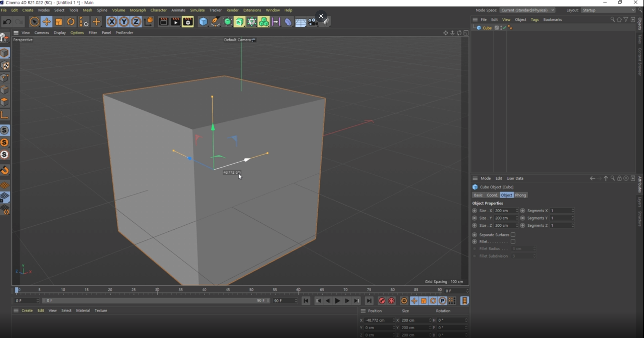Expand the Layout Startup dropdown
Screen dimensions: 644x338
608,10
